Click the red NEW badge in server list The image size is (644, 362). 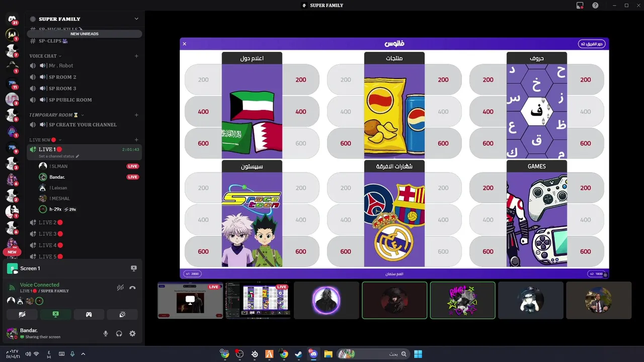[12, 252]
